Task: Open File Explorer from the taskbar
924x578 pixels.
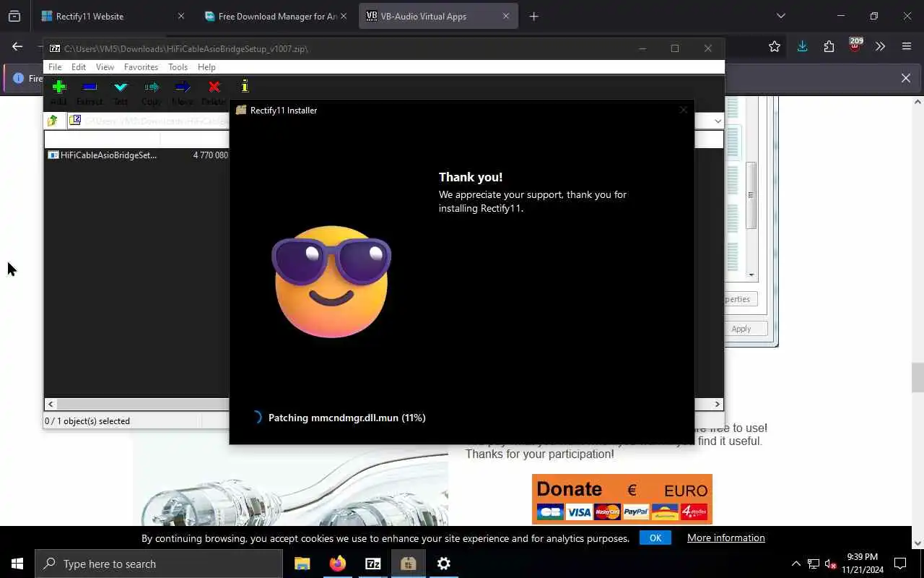Action: (x=302, y=564)
